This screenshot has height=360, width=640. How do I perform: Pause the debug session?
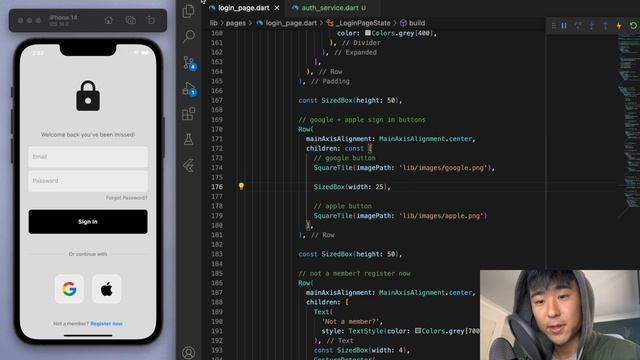pyautogui.click(x=564, y=26)
